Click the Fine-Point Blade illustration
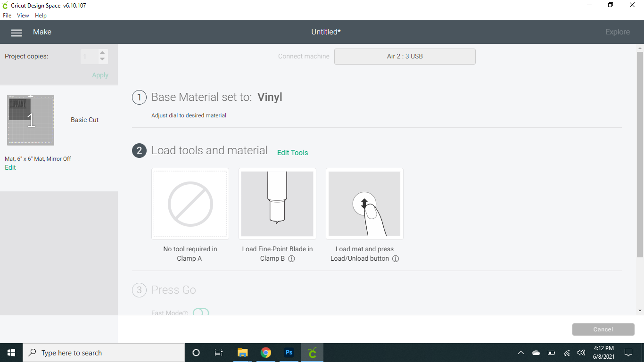644x362 pixels. coord(277,204)
